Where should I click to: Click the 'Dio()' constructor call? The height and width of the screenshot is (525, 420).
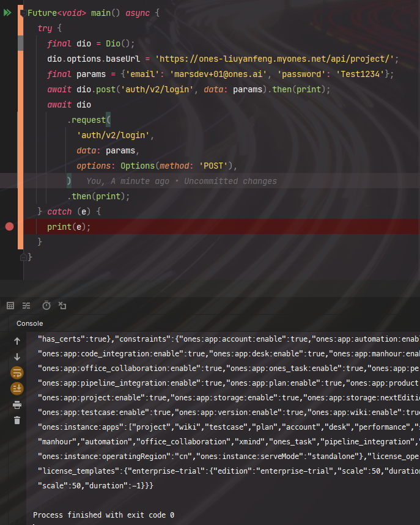click(117, 43)
